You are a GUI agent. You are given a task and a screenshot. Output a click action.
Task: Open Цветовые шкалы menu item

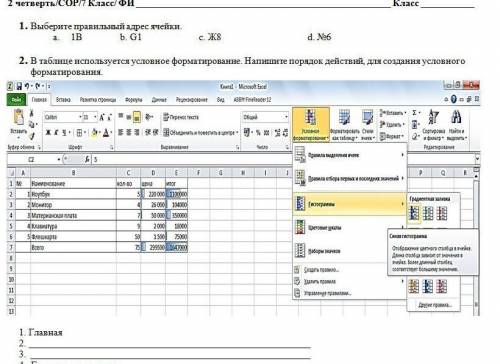point(350,228)
